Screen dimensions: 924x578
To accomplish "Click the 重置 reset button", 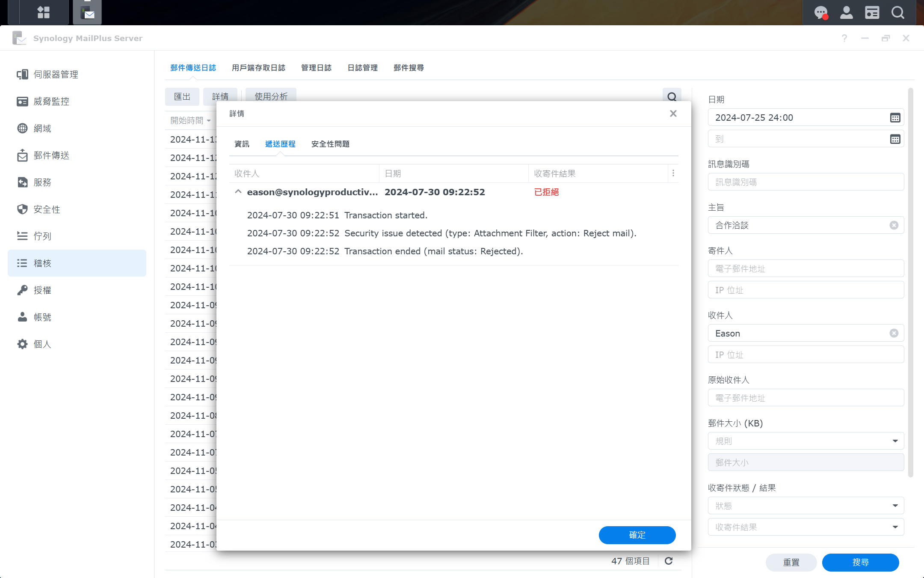I will [x=792, y=561].
